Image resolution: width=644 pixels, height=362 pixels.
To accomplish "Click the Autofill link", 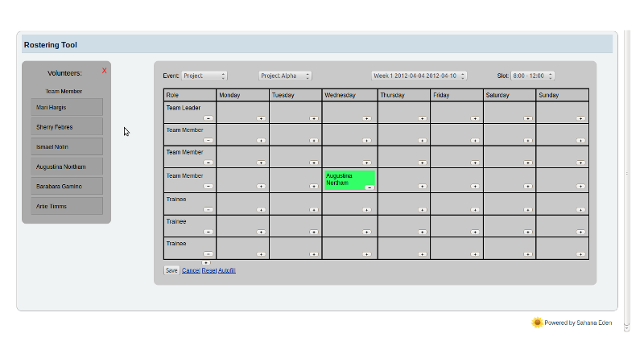I will [x=227, y=270].
